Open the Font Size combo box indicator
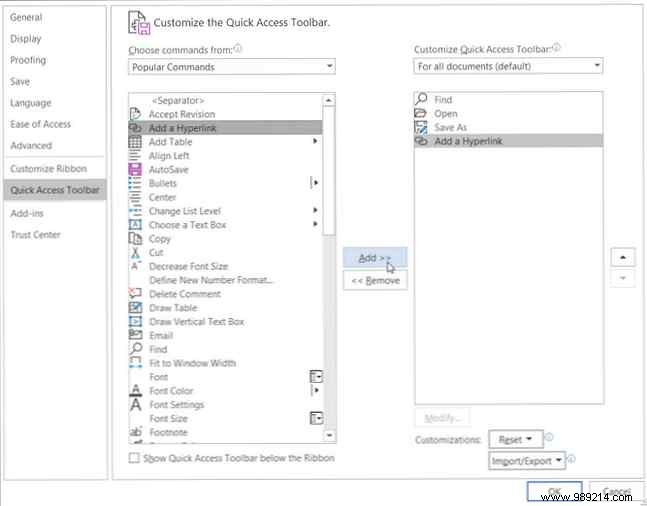The height and width of the screenshot is (506, 647). 316,418
